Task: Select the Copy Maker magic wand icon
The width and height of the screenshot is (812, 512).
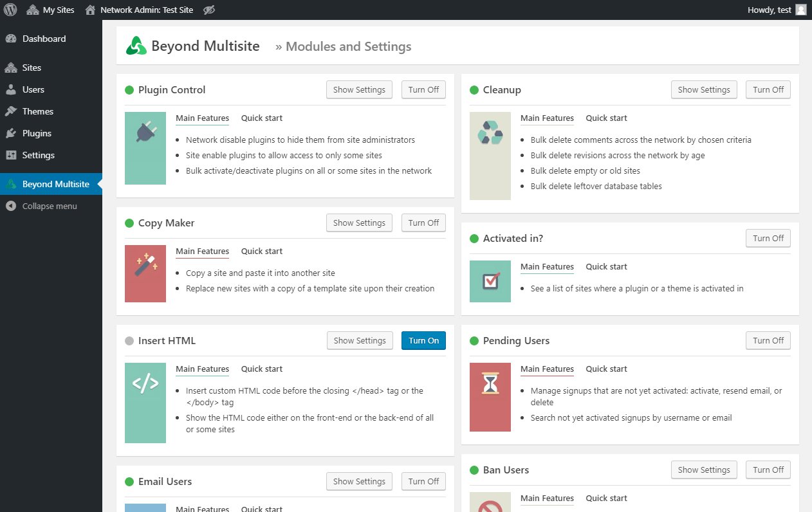Action: 145,273
